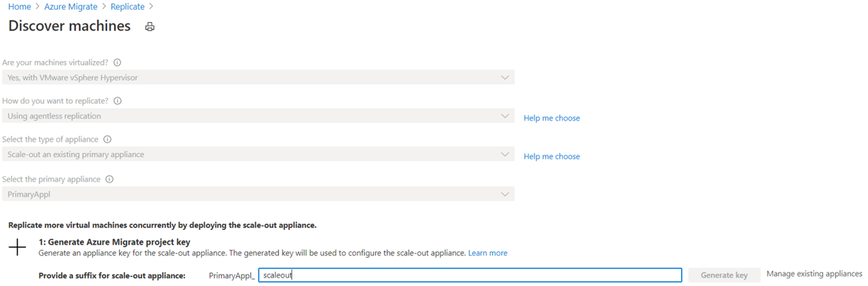This screenshot has width=868, height=286.
Task: Open the Learn more link
Action: point(488,253)
